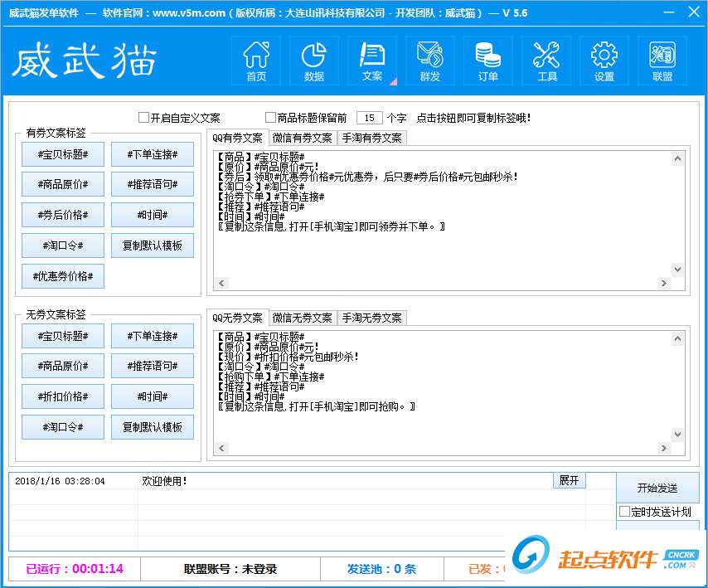Switch to QQ有券文案 tab
This screenshot has height=588, width=708.
pos(237,138)
